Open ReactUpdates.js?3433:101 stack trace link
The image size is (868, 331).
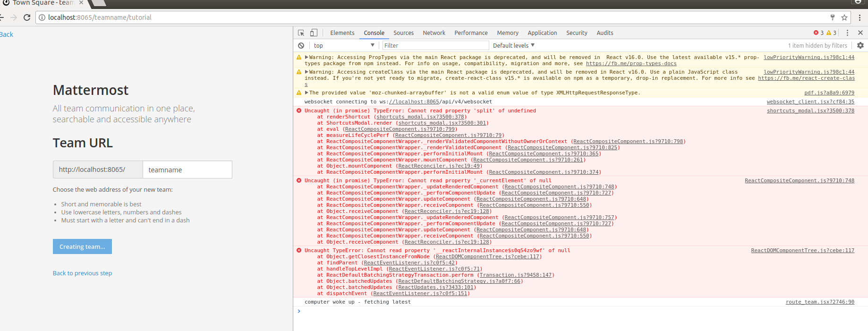(435, 287)
